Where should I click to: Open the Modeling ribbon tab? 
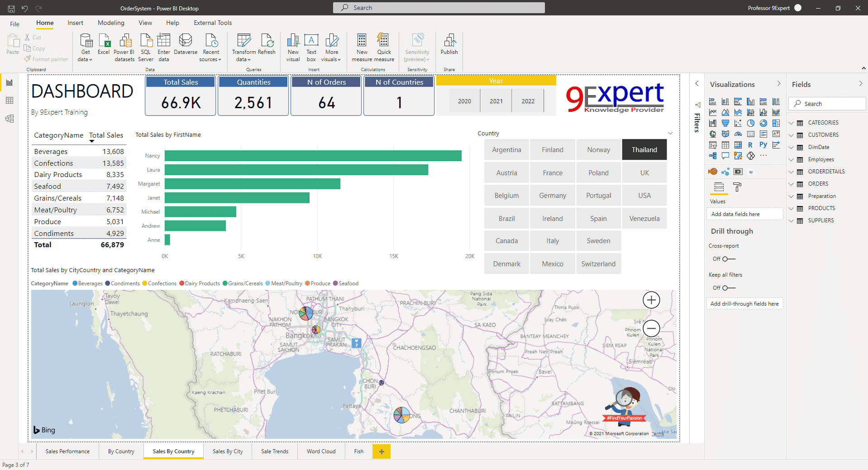(110, 23)
